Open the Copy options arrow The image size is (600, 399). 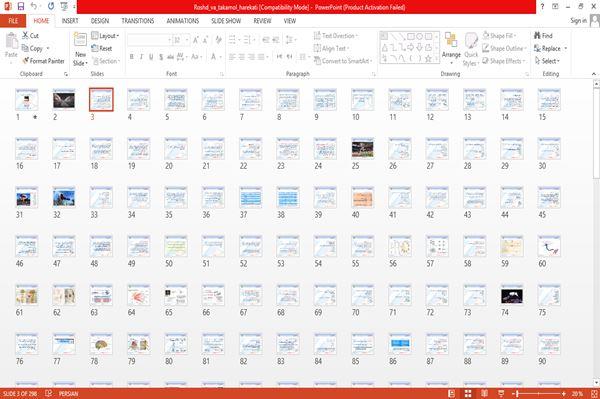[x=48, y=49]
